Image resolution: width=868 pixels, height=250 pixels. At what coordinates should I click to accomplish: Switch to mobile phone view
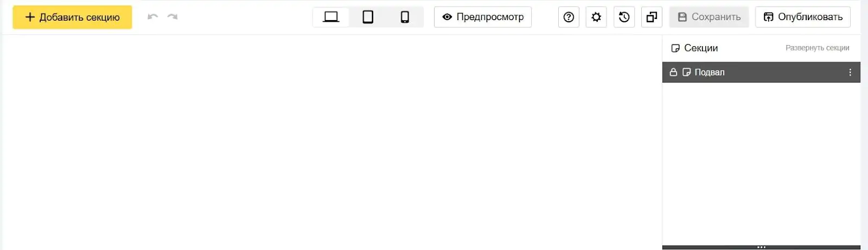405,17
